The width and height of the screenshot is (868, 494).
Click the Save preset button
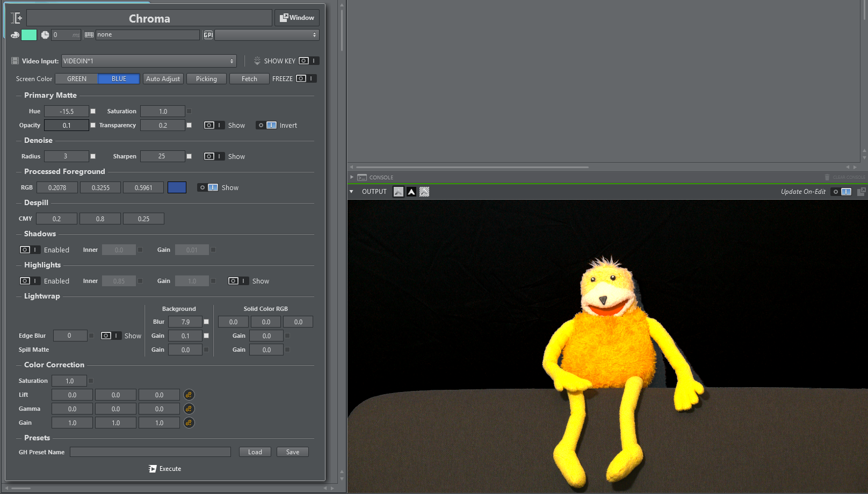pos(293,452)
